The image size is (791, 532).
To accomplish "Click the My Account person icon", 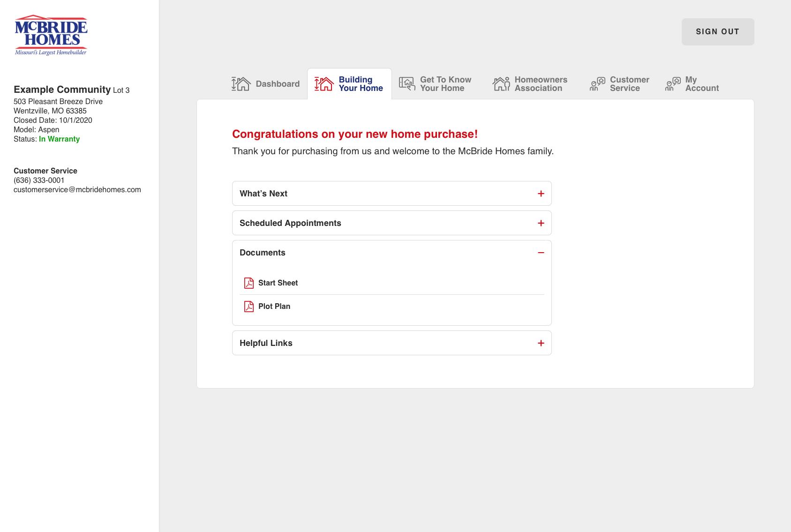I will 673,84.
